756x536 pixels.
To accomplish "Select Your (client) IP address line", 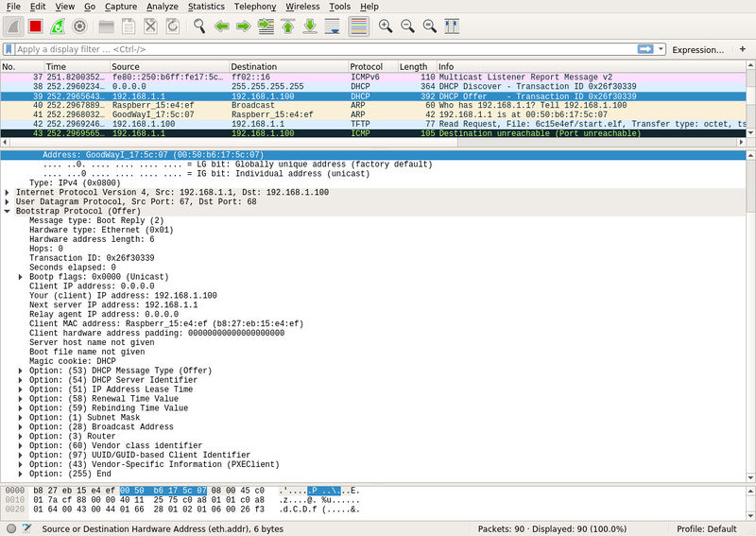I will [123, 296].
